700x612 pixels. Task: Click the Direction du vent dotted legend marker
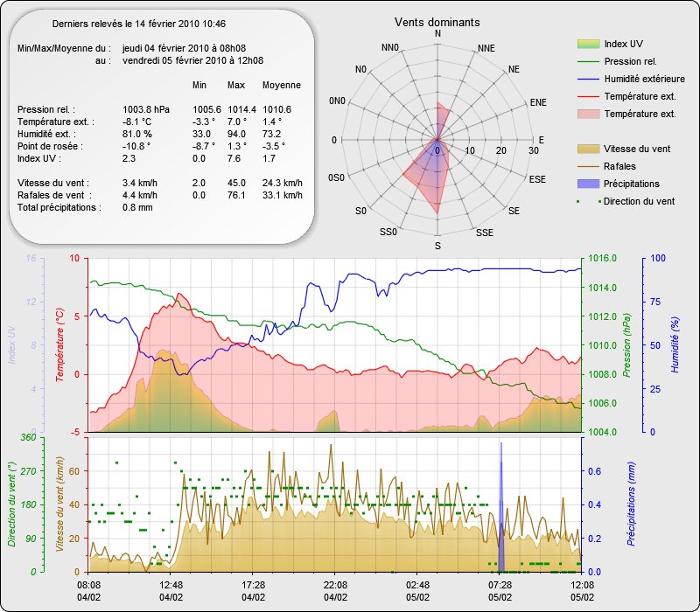586,201
